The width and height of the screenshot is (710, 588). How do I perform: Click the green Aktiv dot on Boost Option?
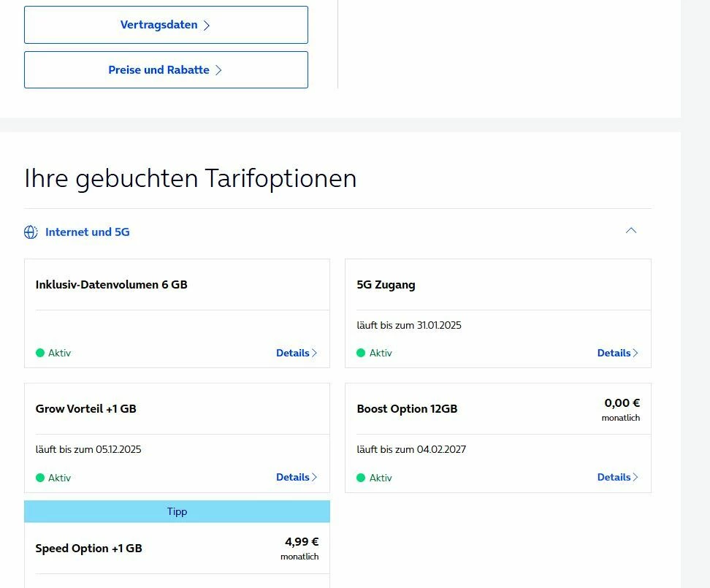click(x=361, y=478)
